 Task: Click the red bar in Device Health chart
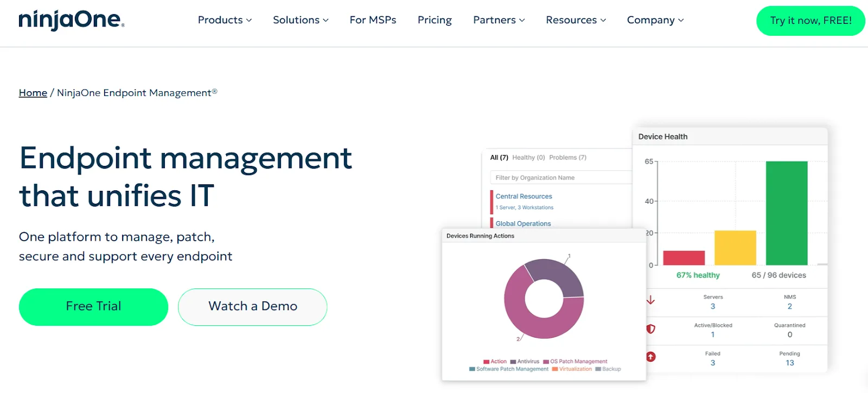coord(684,258)
